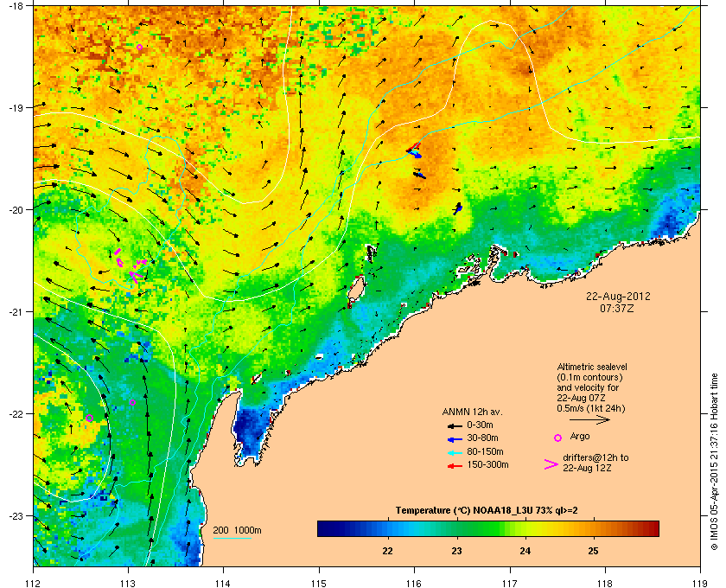The image size is (726, 588).
Task: Click the 0.5m/s (1kt 24h) text
Action: 591,409
